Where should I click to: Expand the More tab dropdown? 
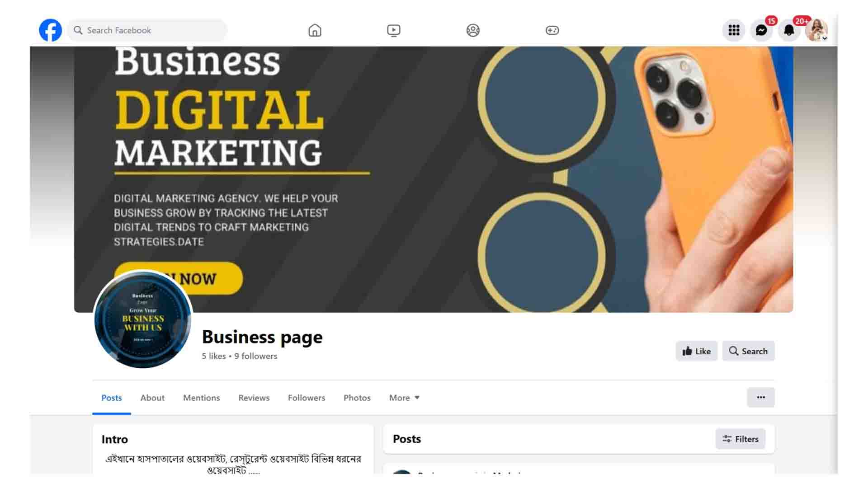point(404,398)
